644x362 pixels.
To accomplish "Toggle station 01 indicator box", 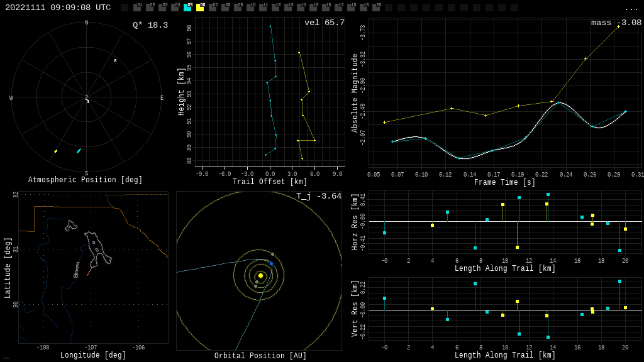I will click(137, 8).
